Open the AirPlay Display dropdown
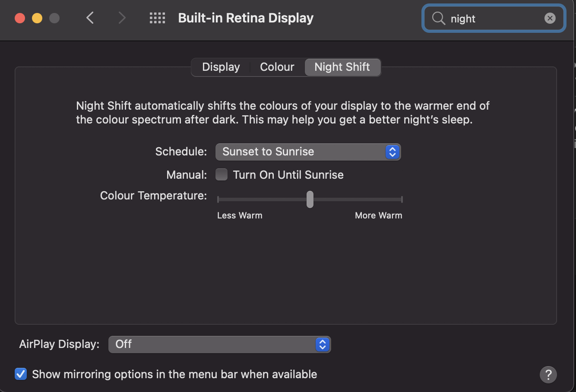 pos(219,344)
